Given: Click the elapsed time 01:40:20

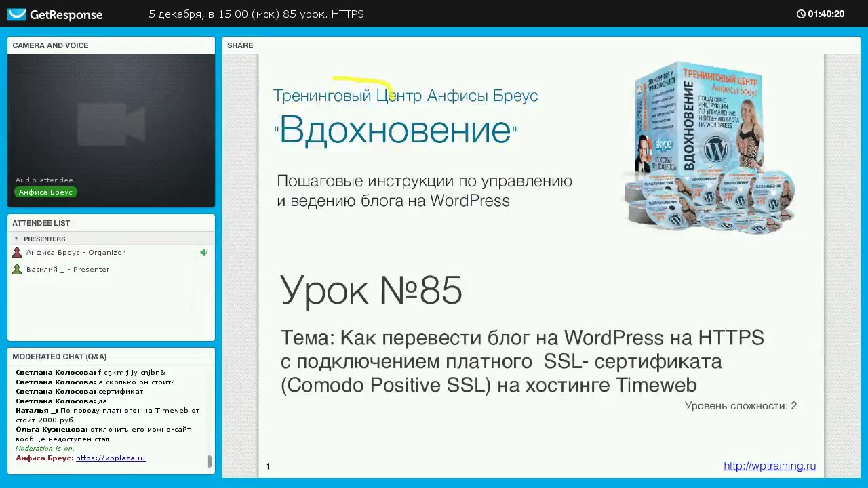Looking at the screenshot, I should pos(826,14).
